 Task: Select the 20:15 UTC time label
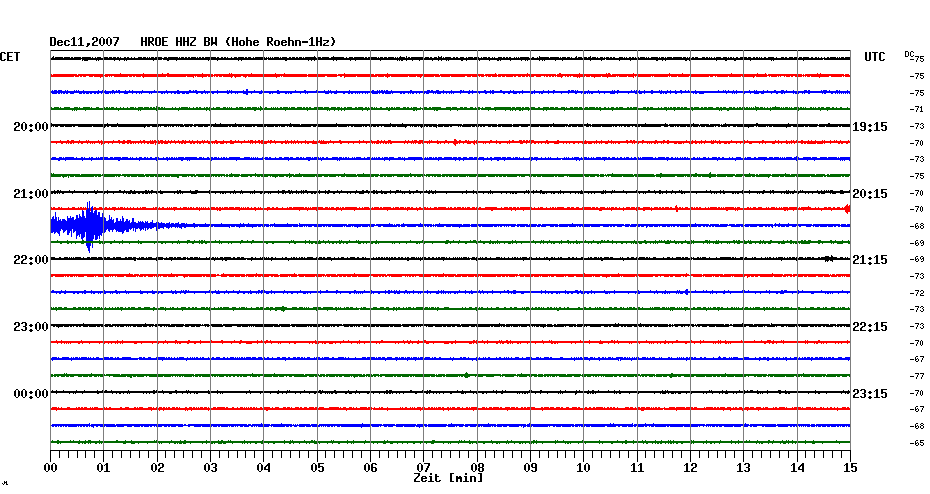click(x=870, y=194)
